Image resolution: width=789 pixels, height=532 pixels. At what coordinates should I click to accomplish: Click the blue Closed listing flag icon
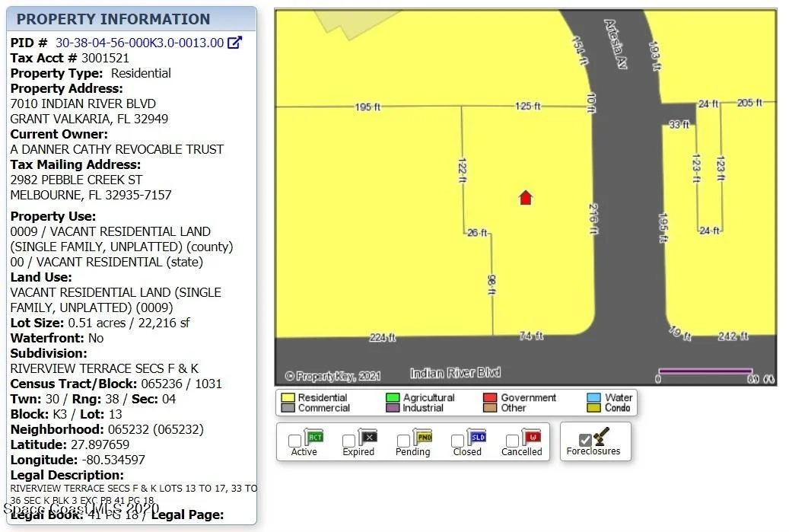(x=477, y=437)
